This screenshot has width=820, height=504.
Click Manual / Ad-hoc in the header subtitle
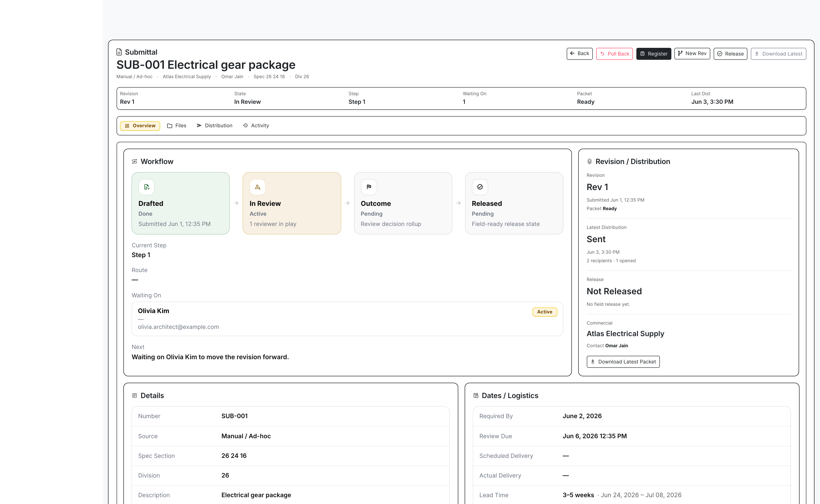pyautogui.click(x=134, y=76)
